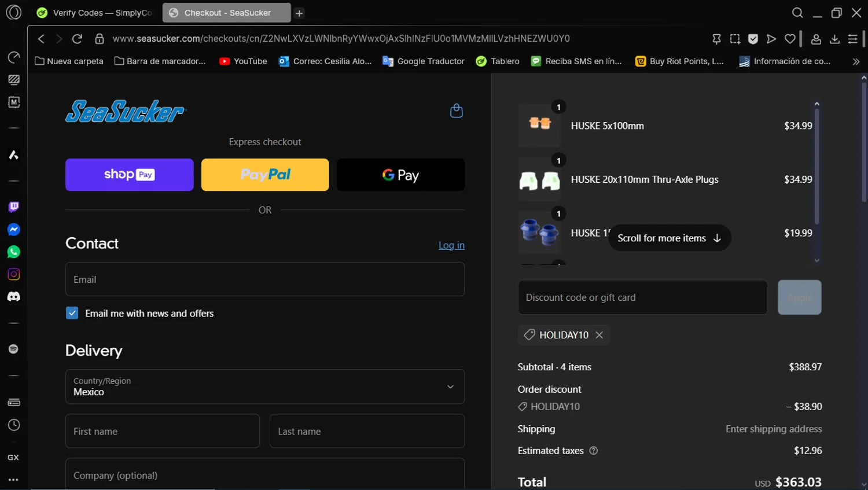868x490 pixels.
Task: Click the Log in link
Action: click(x=451, y=245)
